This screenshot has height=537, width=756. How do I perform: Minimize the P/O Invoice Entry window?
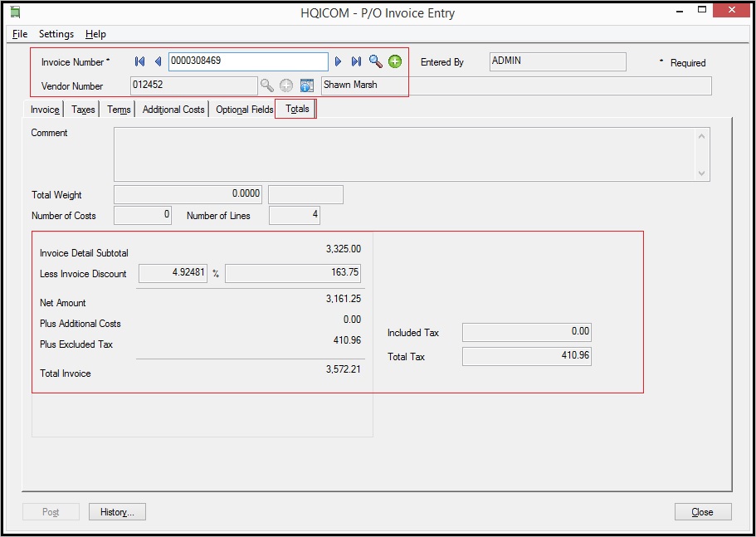pos(681,10)
